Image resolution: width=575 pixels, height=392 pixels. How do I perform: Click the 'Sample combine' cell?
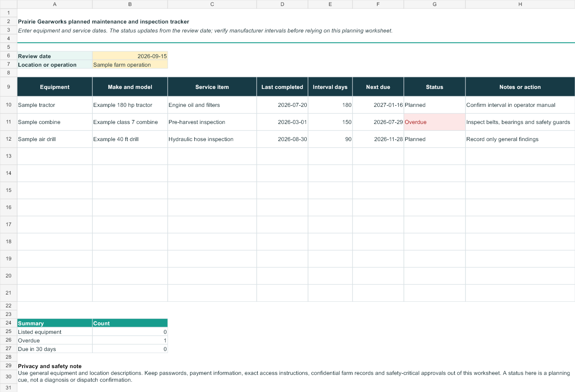click(x=55, y=122)
